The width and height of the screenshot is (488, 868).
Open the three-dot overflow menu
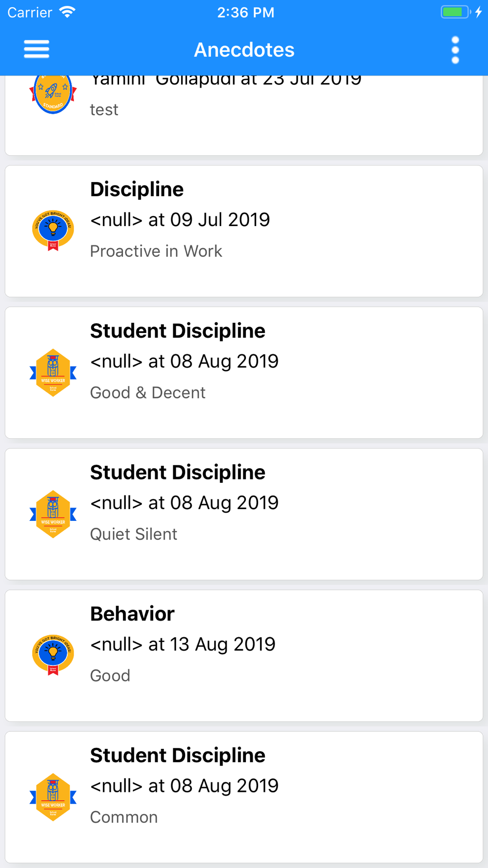455,50
